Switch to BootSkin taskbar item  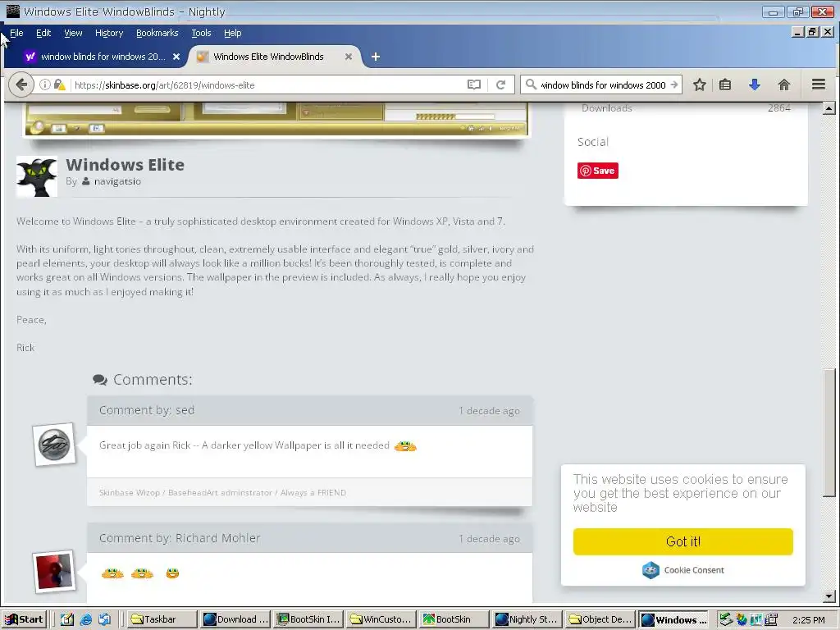[453, 619]
